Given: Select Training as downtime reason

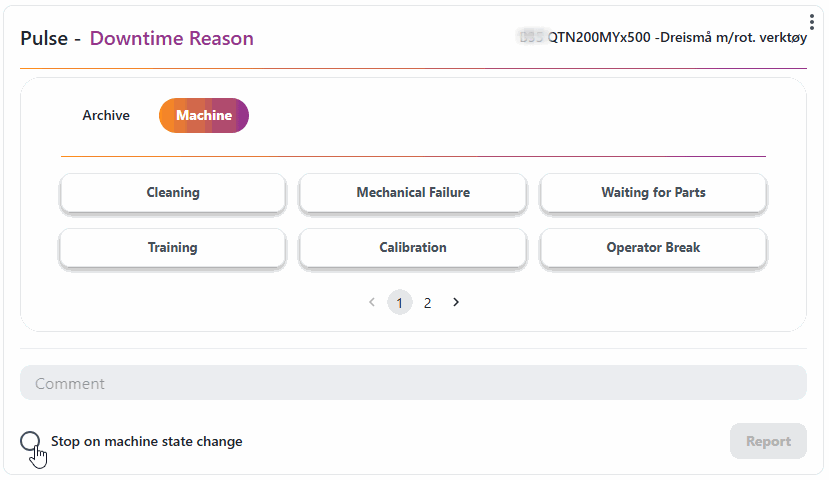Looking at the screenshot, I should pos(173,248).
